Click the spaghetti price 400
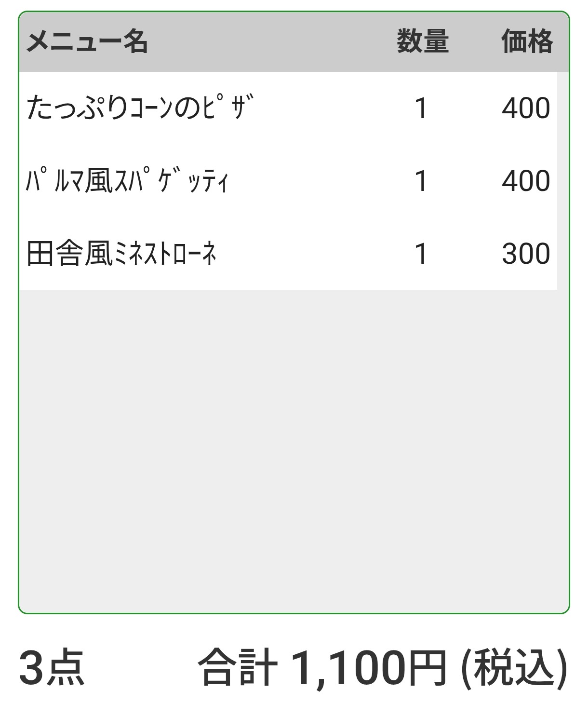This screenshot has height=703, width=588. 526,181
